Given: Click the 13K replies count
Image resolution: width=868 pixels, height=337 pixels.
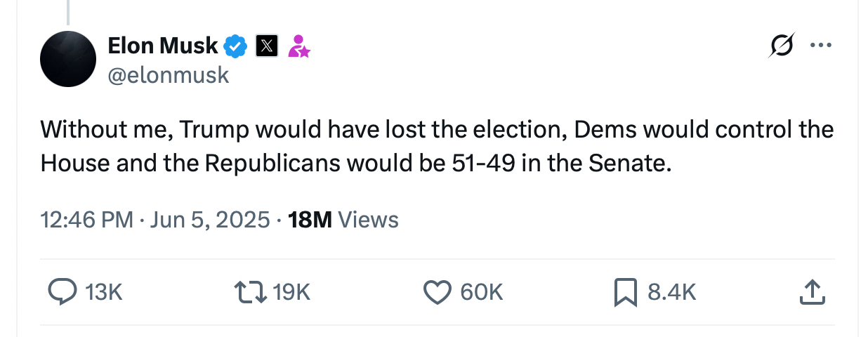Looking at the screenshot, I should 103,292.
